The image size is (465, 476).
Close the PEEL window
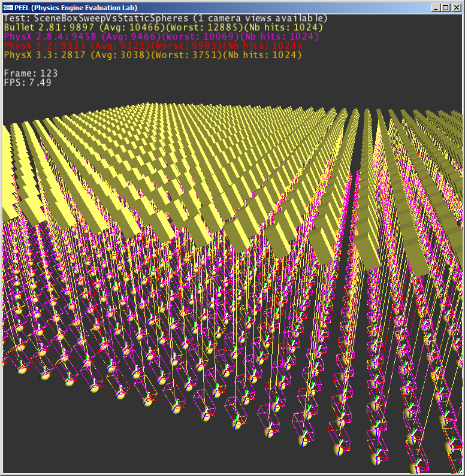(x=457, y=8)
